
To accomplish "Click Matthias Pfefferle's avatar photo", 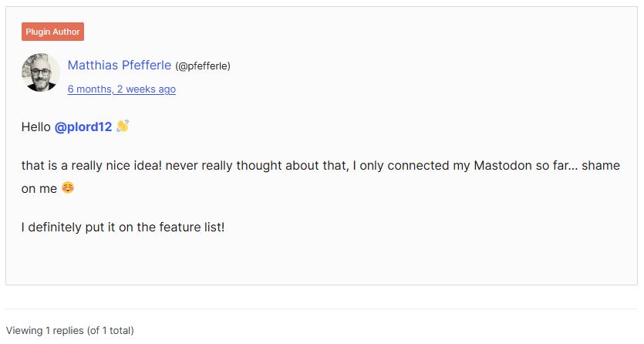I will point(41,73).
